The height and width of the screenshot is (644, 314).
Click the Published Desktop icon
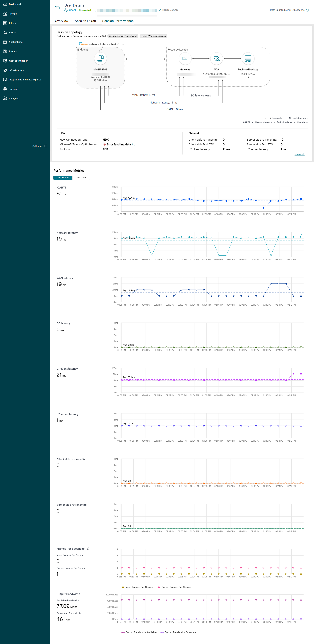point(248,59)
